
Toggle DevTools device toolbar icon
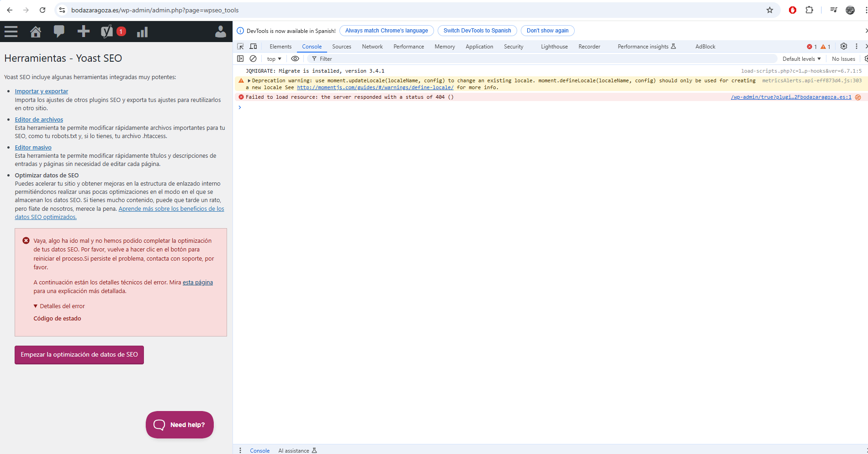pos(253,46)
